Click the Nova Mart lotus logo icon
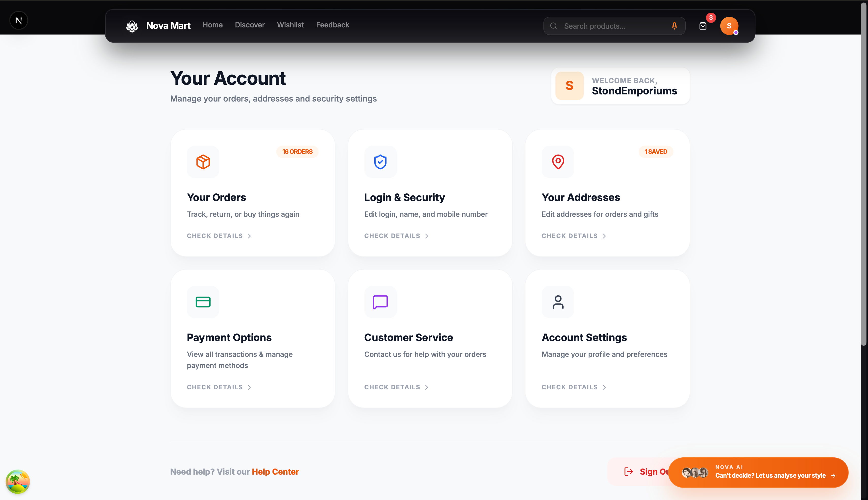868x500 pixels. coord(132,26)
